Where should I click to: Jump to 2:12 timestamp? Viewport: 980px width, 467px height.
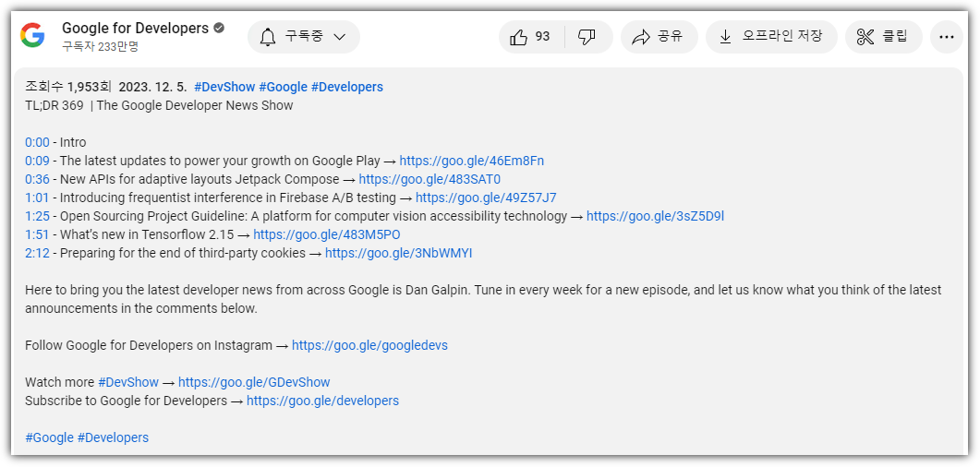[x=37, y=253]
